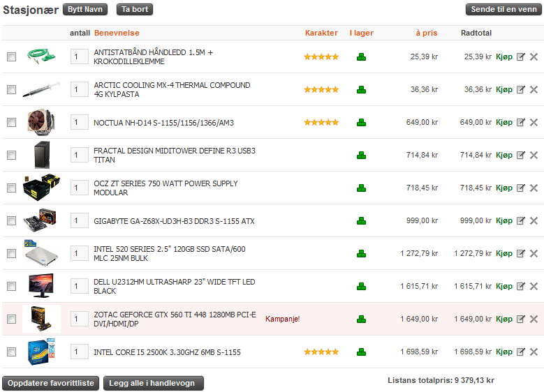This screenshot has width=544, height=392.
Task: Click the stock status icon for Zotac GeForce
Action: click(x=361, y=319)
